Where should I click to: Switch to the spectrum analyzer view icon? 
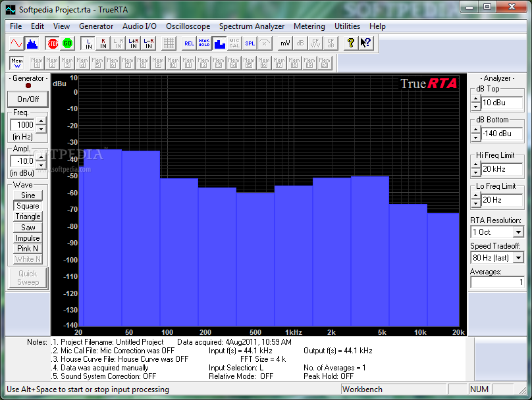click(x=32, y=43)
